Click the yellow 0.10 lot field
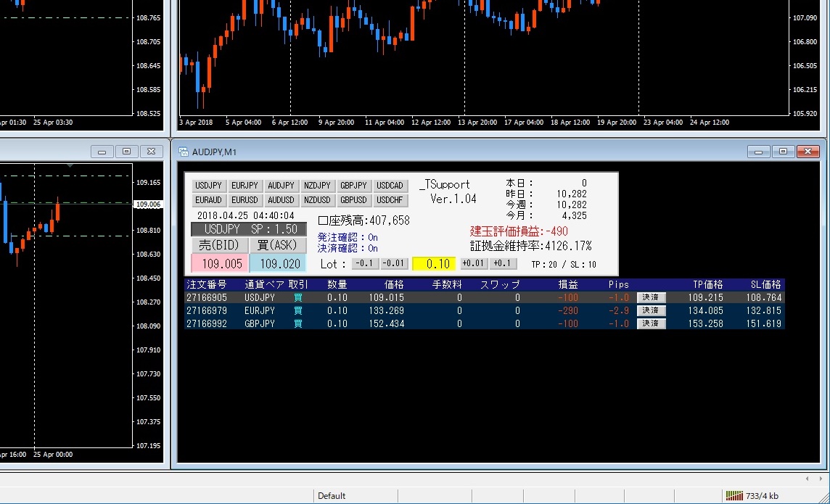830x504 pixels. click(x=434, y=263)
